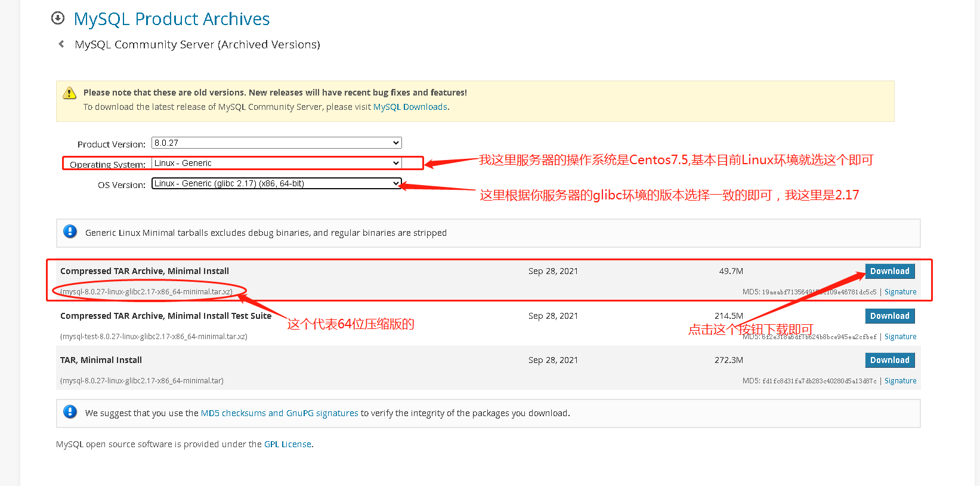Viewport: 980px width, 486px height.
Task: Click file name mysql-8.0.27-linux-glibc2.17-x86_64-minimal.tar.xz
Action: [146, 292]
